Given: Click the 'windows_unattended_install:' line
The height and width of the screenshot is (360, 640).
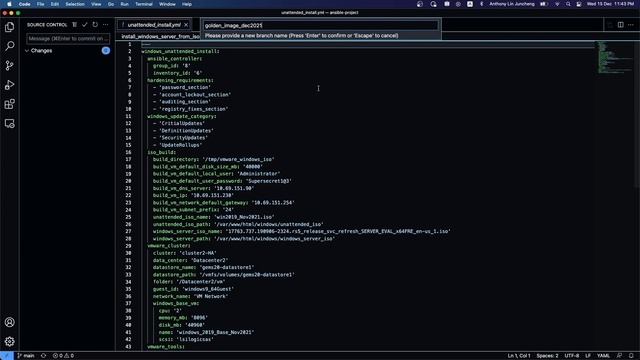Looking at the screenshot, I should click(x=180, y=51).
